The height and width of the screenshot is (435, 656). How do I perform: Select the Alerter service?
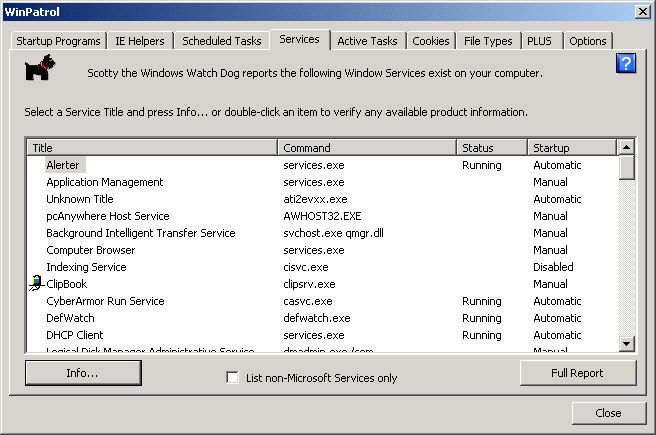pyautogui.click(x=63, y=165)
